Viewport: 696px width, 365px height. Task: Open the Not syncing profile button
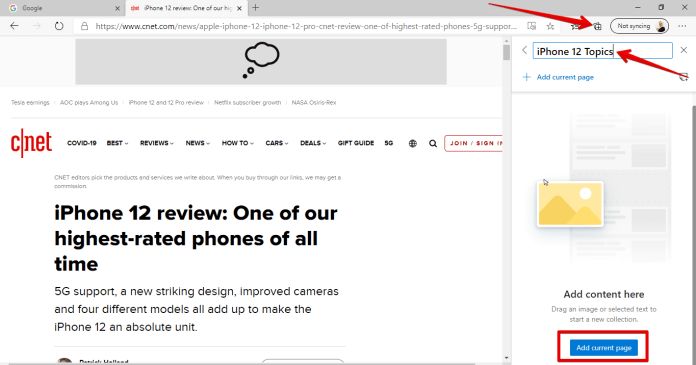pyautogui.click(x=640, y=26)
